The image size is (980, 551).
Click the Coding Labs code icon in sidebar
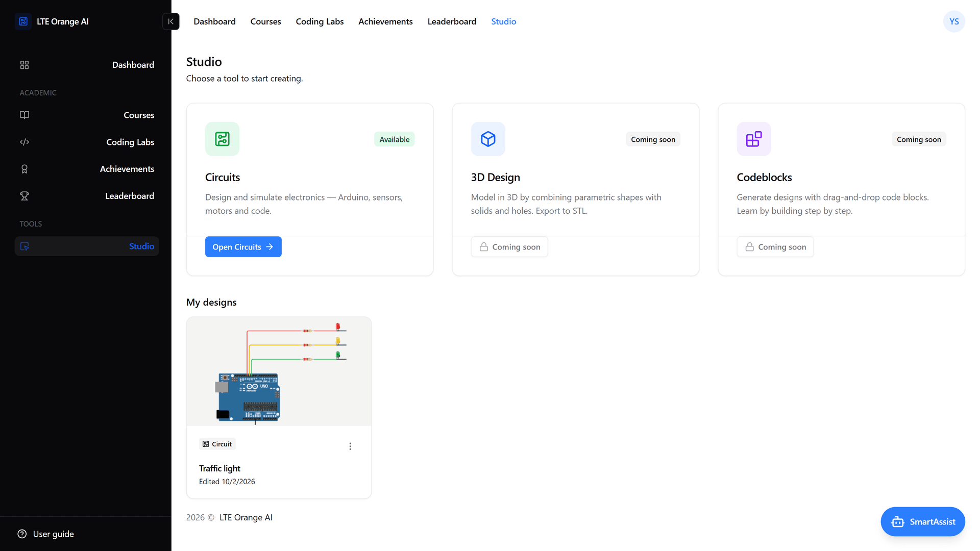24,142
